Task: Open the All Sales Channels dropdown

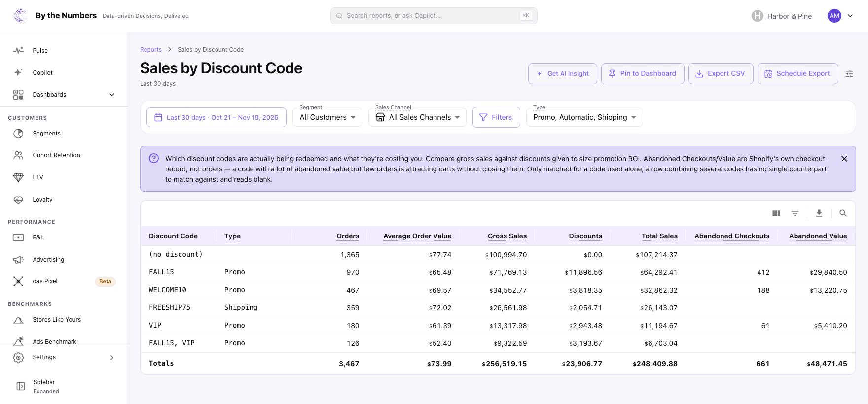Action: click(417, 117)
